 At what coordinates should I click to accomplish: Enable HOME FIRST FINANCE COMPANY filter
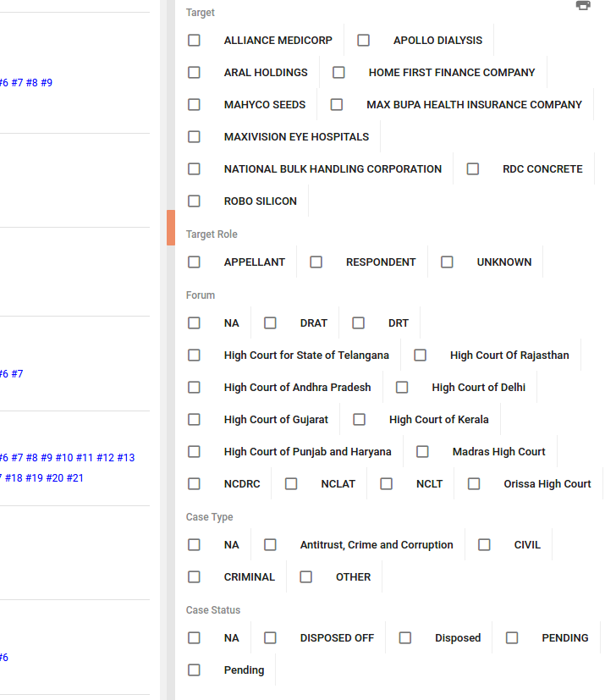click(x=339, y=72)
